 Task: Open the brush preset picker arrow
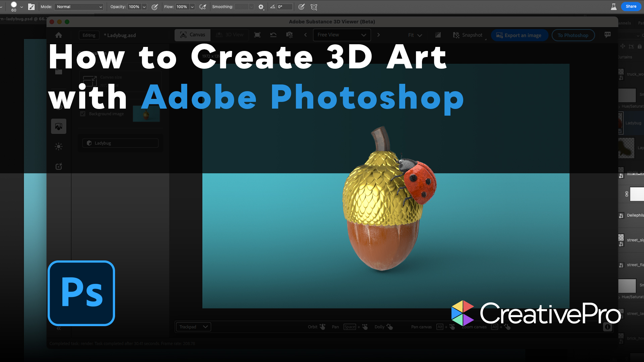tap(22, 7)
